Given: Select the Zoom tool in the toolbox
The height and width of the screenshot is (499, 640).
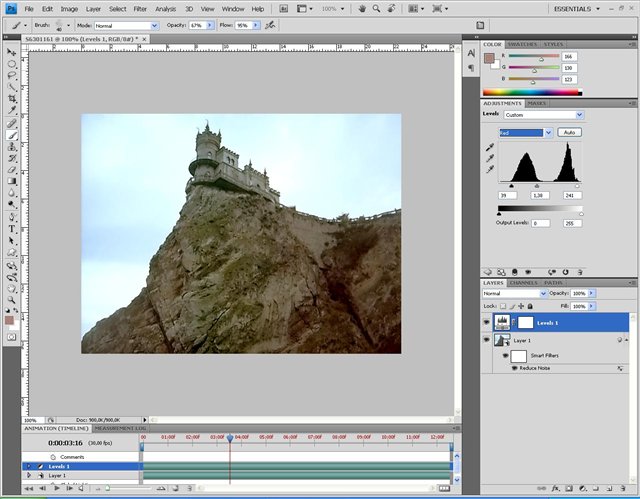Looking at the screenshot, I should point(11,300).
